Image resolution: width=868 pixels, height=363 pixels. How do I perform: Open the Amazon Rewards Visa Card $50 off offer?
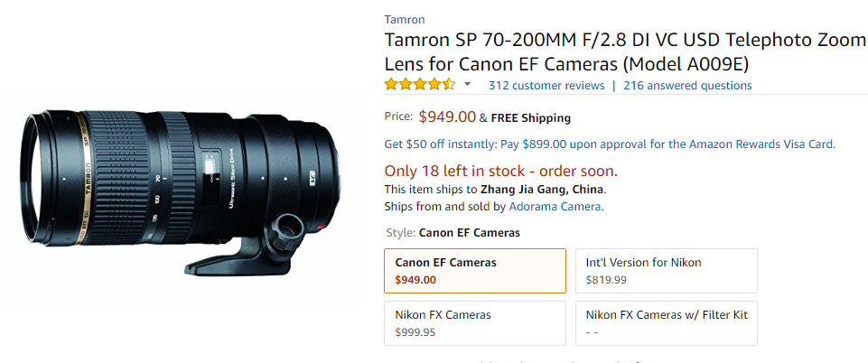(610, 145)
